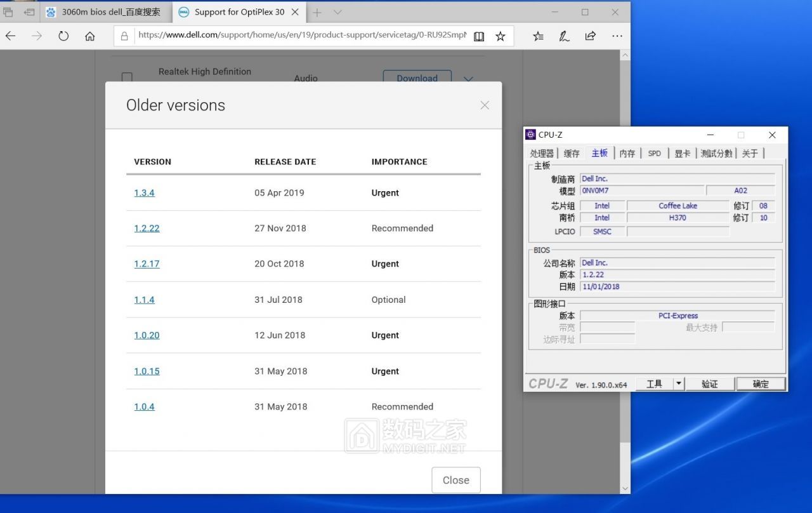Close the Support for OptiPlex tab
The height and width of the screenshot is (513, 812).
tap(295, 12)
